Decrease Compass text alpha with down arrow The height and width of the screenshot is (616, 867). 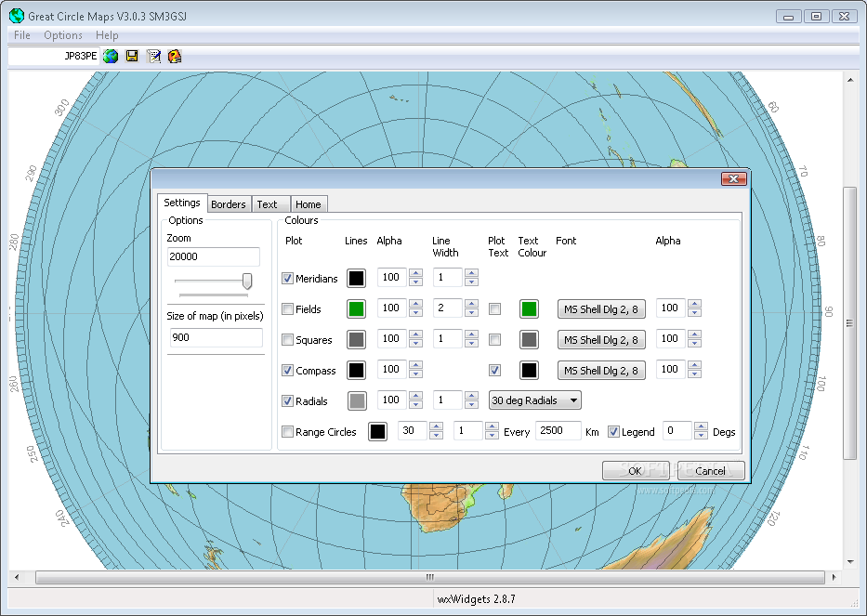(694, 374)
